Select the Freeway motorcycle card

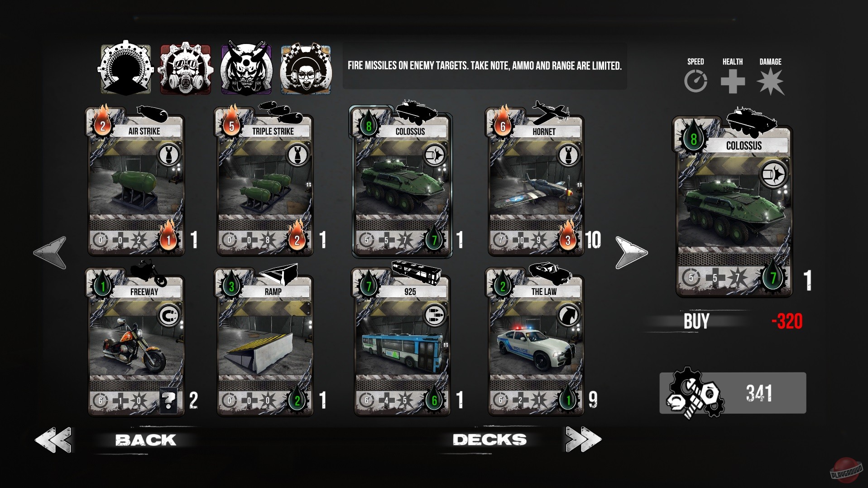click(x=136, y=341)
